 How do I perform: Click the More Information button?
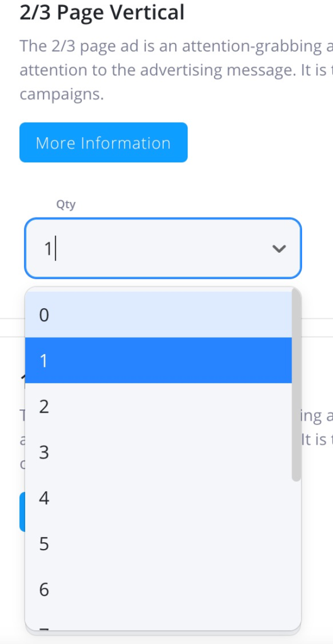tap(103, 143)
